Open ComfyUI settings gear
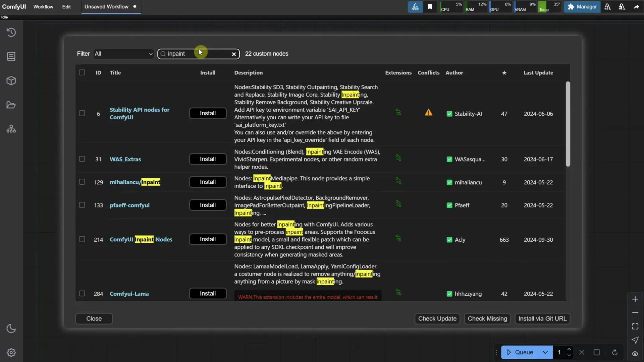 coord(11,352)
